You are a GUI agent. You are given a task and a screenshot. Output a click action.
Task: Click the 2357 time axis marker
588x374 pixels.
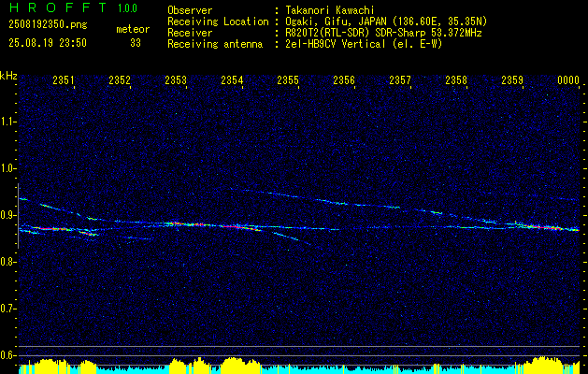tap(400, 79)
